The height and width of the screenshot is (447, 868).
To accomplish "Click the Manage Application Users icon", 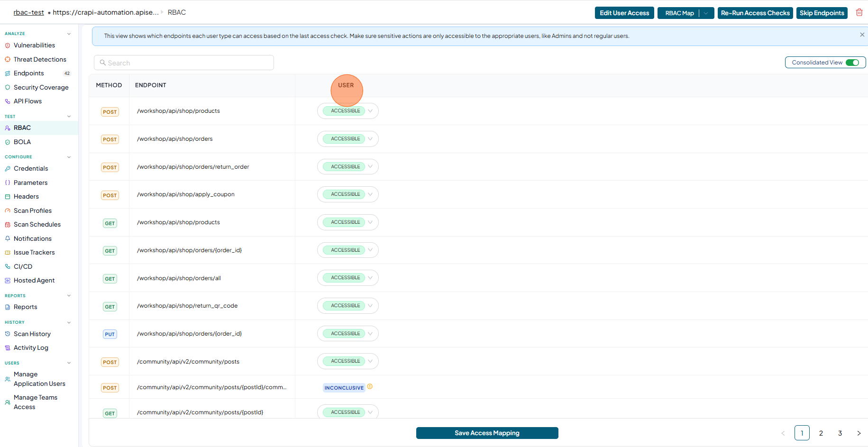I will point(8,379).
